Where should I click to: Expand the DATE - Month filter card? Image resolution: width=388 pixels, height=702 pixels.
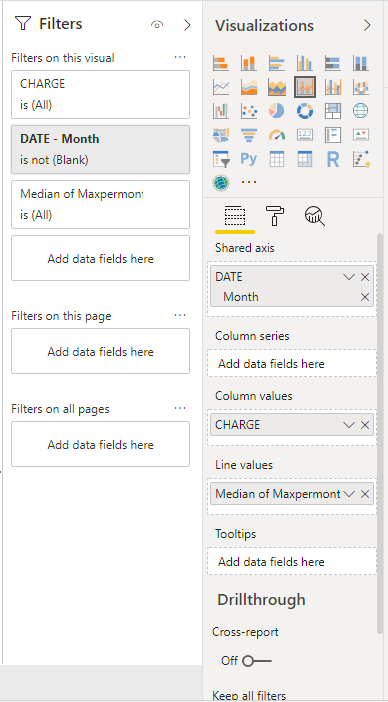(100, 150)
